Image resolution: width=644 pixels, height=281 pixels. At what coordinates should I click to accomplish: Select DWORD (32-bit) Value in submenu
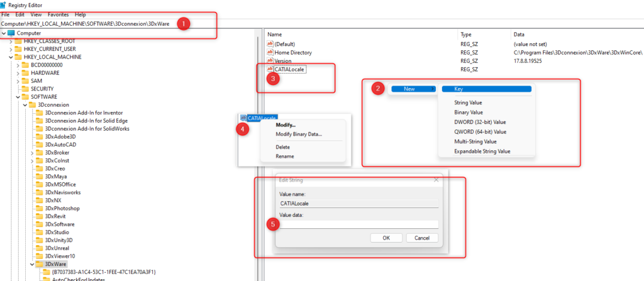[479, 122]
